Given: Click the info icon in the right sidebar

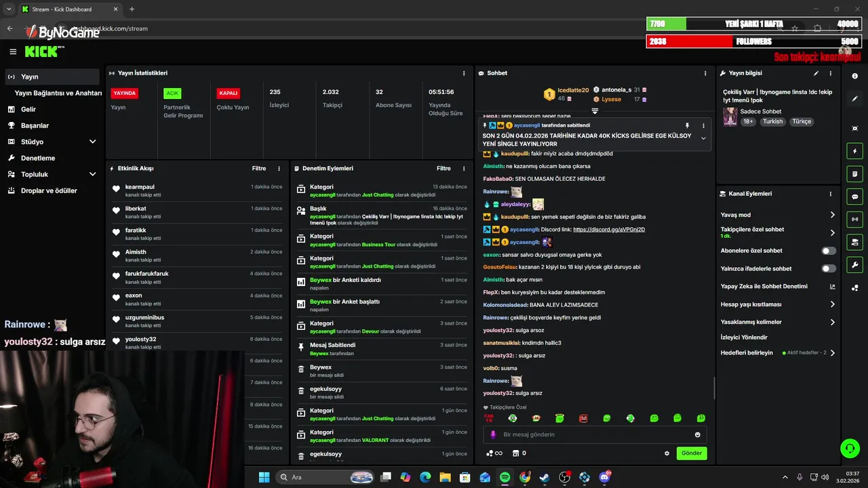Looking at the screenshot, I should (855, 77).
